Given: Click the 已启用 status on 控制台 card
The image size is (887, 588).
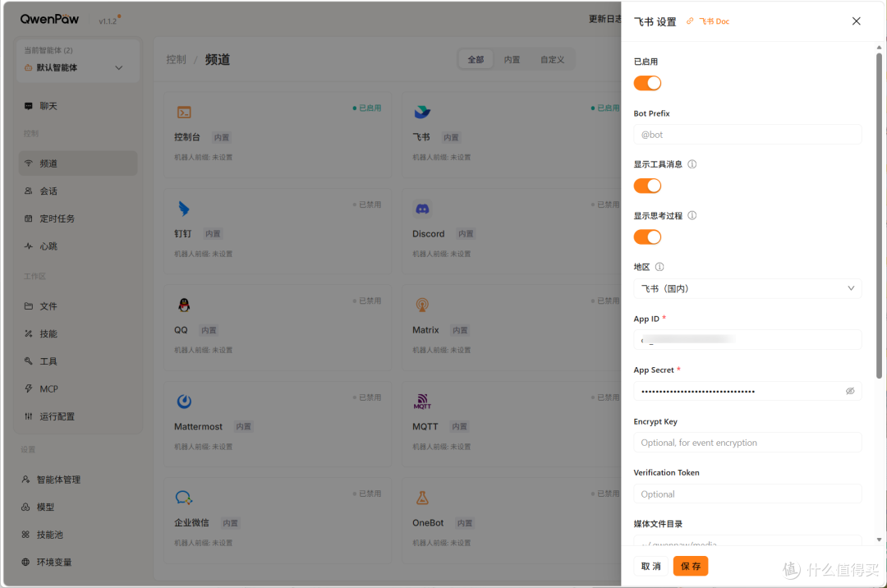Looking at the screenshot, I should pyautogui.click(x=367, y=108).
